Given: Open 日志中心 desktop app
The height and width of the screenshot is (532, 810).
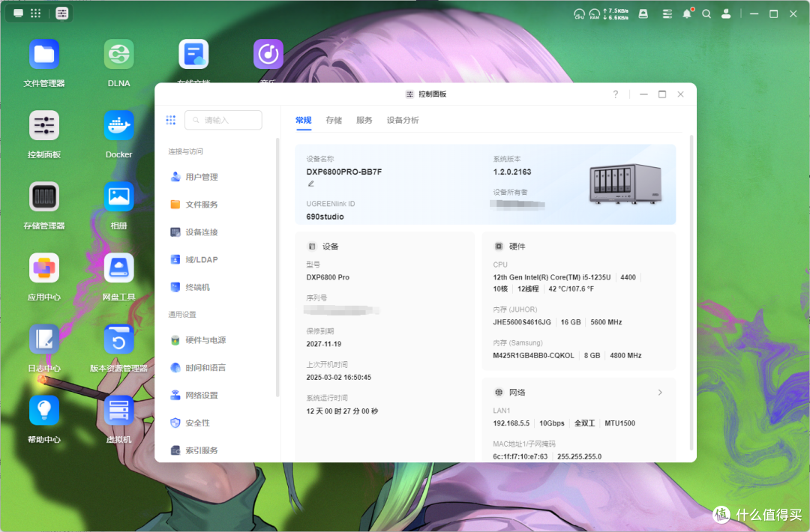Looking at the screenshot, I should 44,339.
